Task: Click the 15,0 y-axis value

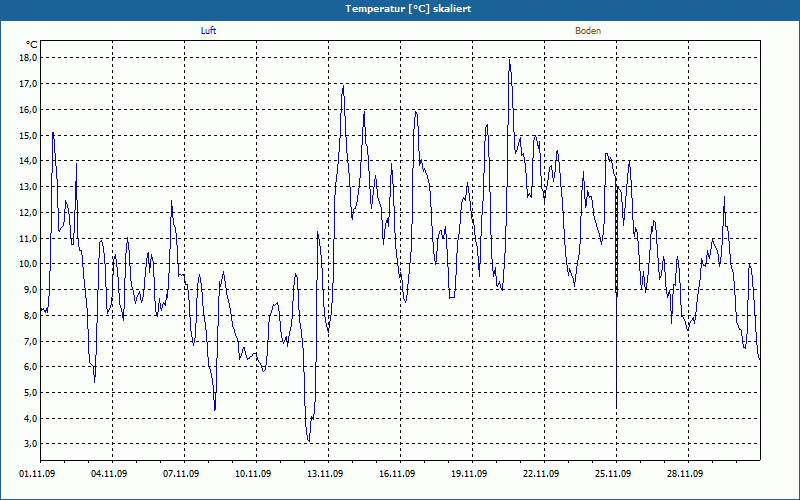Action: [x=28, y=135]
